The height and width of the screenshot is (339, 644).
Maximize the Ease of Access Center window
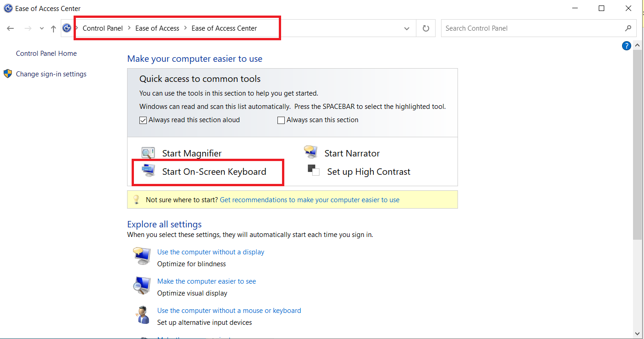(x=601, y=8)
